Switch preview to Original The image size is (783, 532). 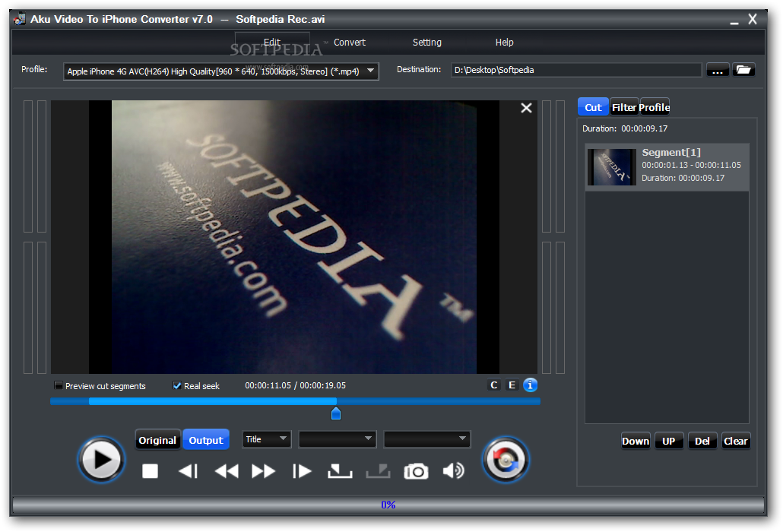click(157, 440)
